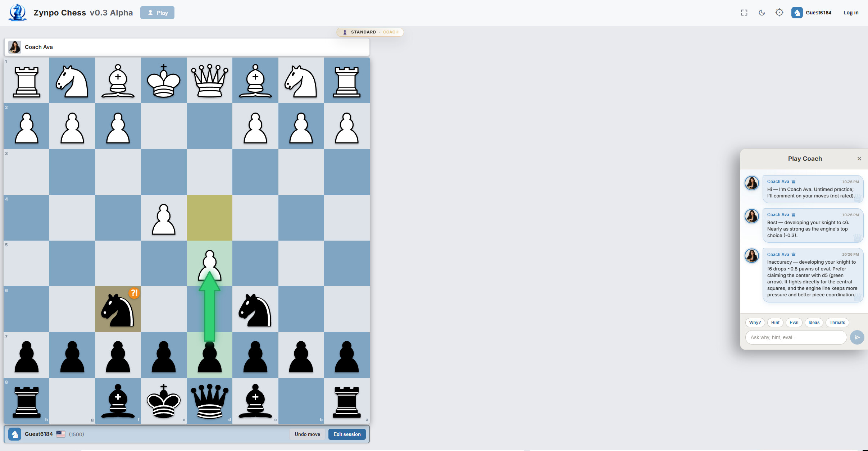Select the black bishop on f8
This screenshot has height=451, width=868.
pyautogui.click(x=118, y=401)
